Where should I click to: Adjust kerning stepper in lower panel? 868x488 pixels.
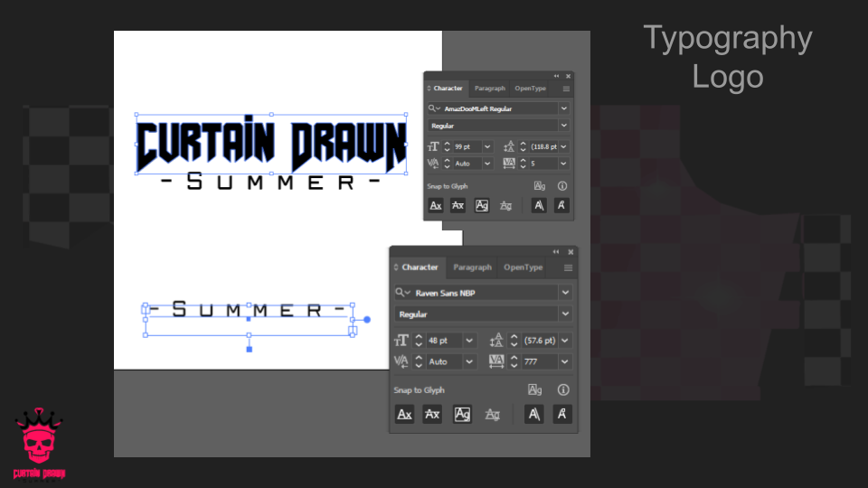click(419, 361)
